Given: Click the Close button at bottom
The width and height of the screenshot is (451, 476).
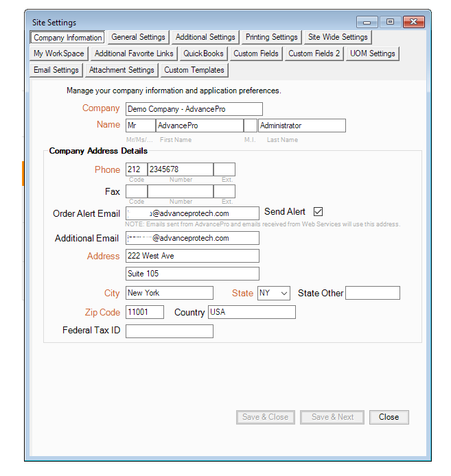Looking at the screenshot, I should pyautogui.click(x=389, y=417).
